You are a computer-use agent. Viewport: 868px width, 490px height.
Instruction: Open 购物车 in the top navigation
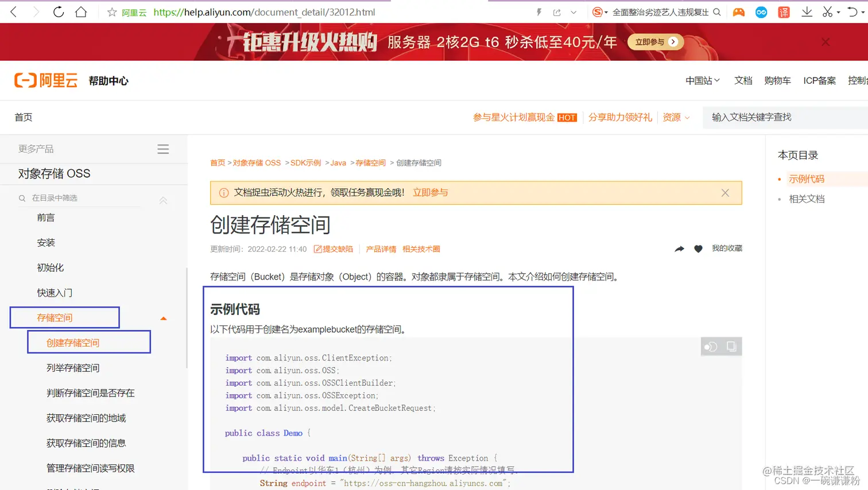click(x=778, y=81)
